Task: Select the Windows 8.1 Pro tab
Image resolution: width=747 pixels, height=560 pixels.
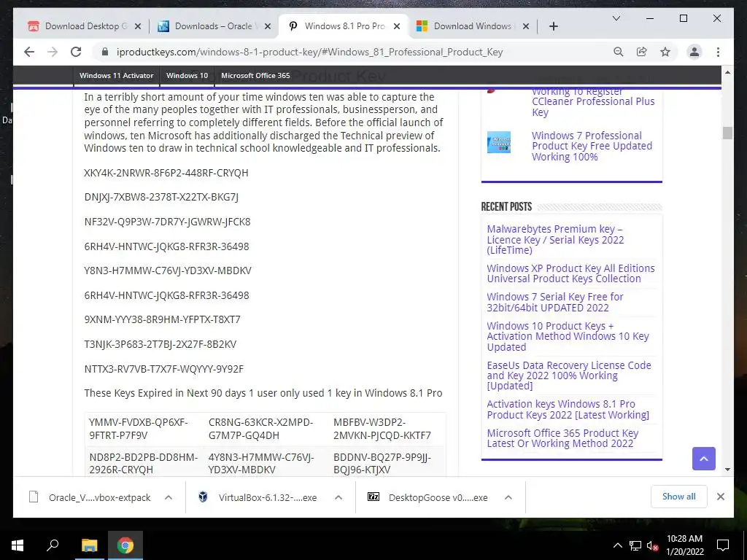Action: pyautogui.click(x=344, y=26)
